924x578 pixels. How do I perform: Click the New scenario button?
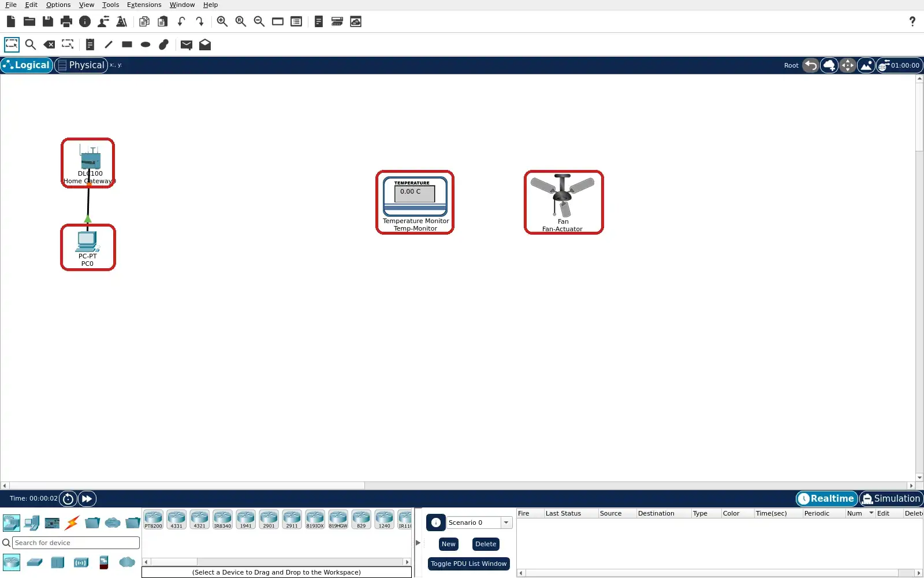pos(449,544)
